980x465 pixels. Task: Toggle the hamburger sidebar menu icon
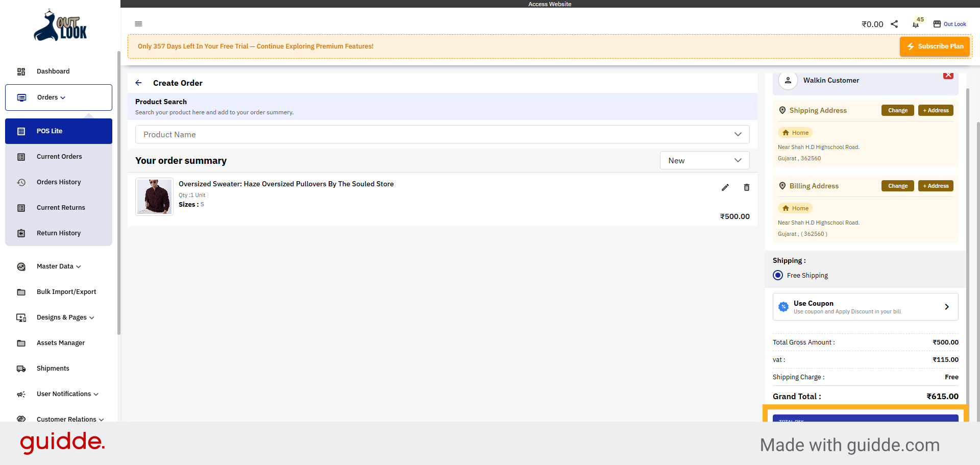point(138,24)
